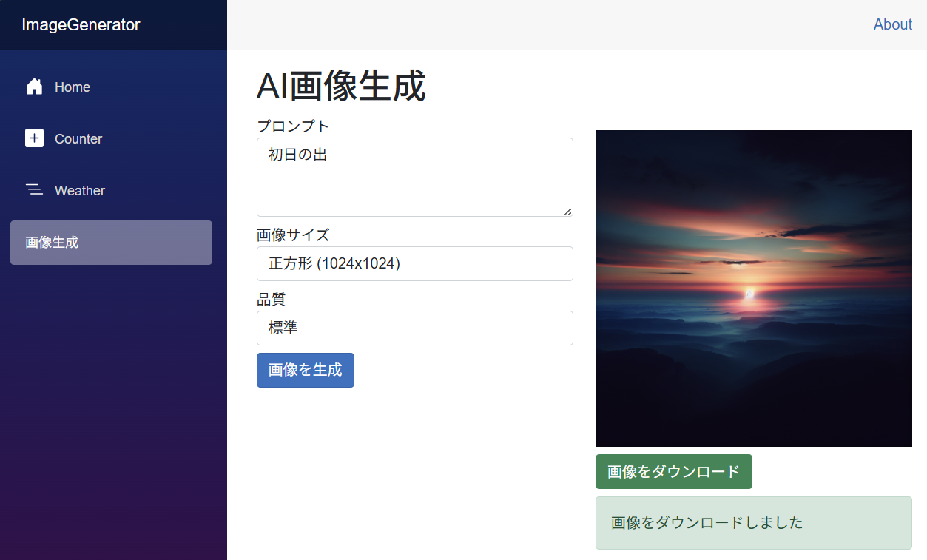Select the 画像生成 sidebar item

pyautogui.click(x=111, y=243)
